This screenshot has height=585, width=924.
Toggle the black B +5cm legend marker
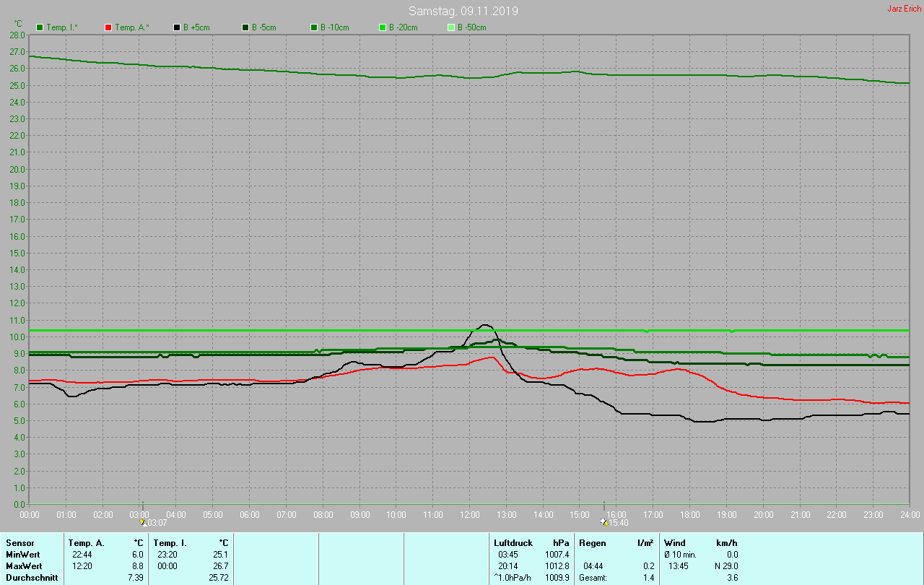point(177,27)
